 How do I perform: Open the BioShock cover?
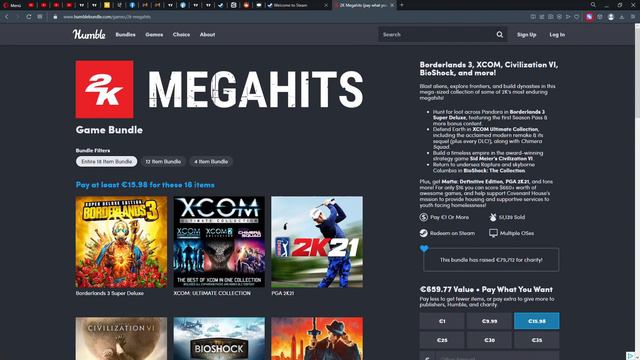point(219,338)
